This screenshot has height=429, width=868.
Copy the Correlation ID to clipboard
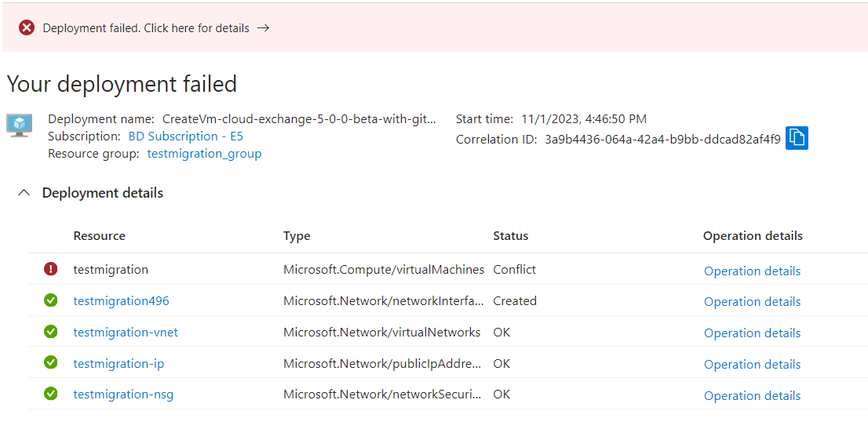point(797,138)
